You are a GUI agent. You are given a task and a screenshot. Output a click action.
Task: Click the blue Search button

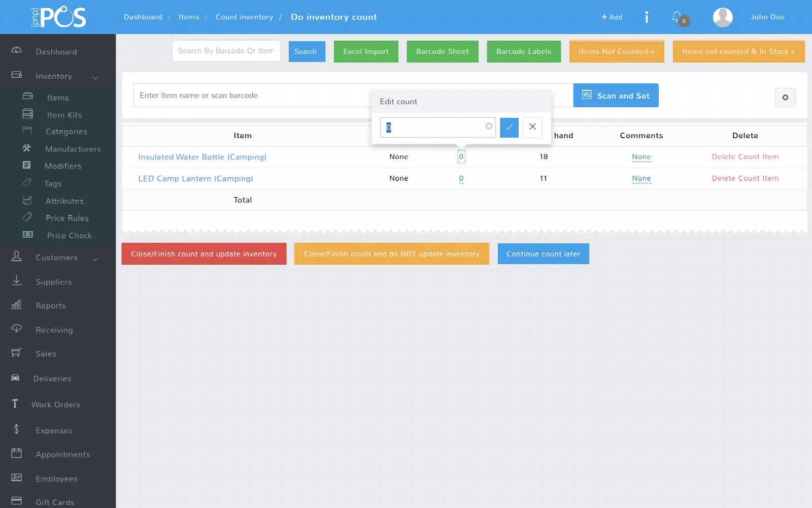(307, 51)
